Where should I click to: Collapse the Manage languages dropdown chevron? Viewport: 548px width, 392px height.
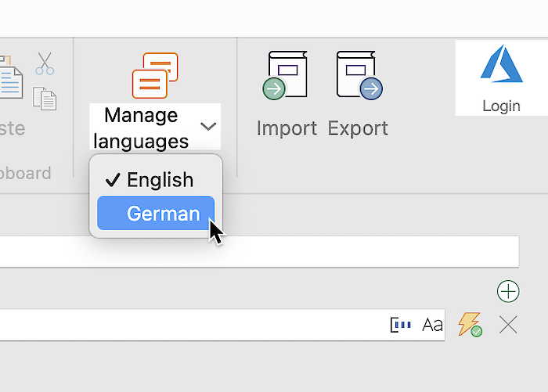[208, 127]
